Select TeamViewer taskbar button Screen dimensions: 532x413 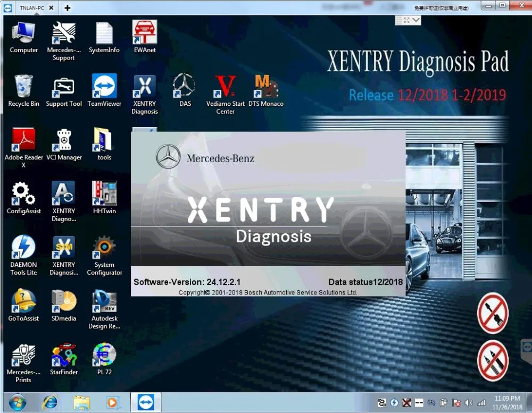(146, 402)
